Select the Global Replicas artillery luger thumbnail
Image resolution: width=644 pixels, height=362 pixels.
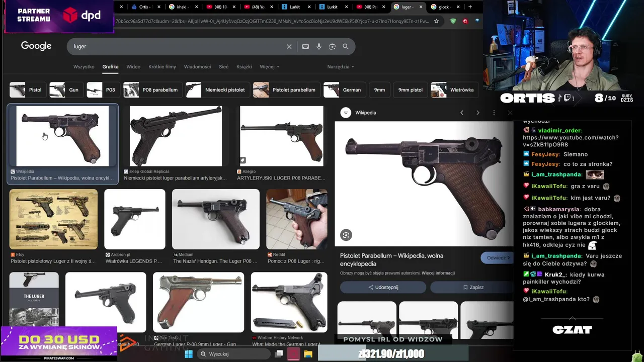[176, 136]
